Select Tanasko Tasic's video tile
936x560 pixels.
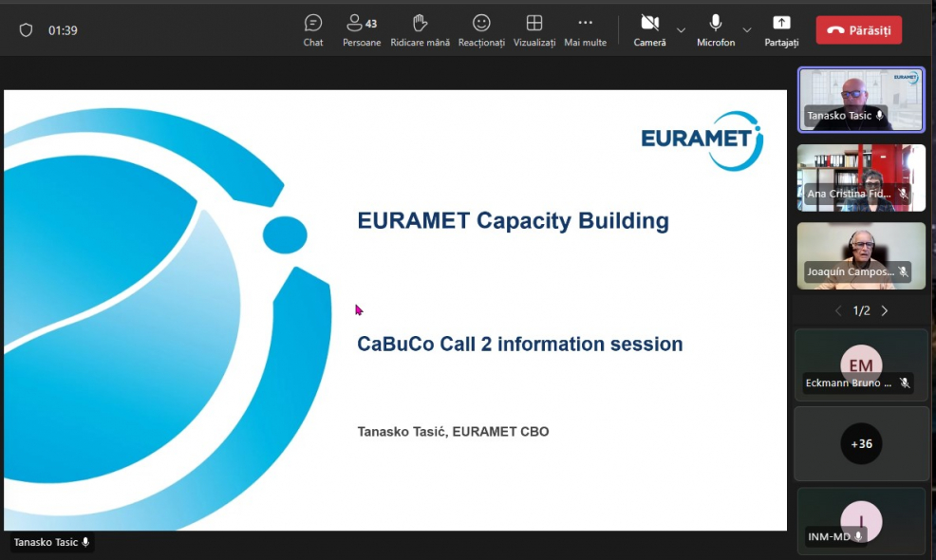point(861,100)
